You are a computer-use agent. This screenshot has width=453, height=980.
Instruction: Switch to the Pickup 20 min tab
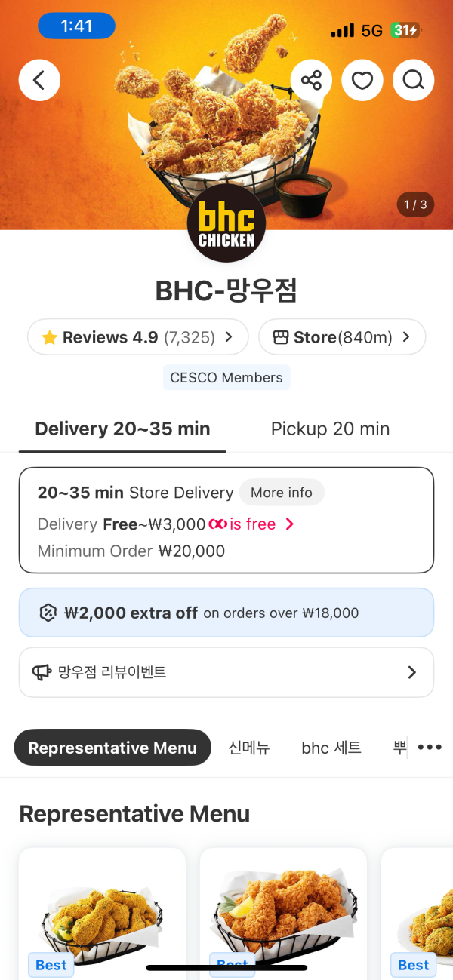coord(330,429)
